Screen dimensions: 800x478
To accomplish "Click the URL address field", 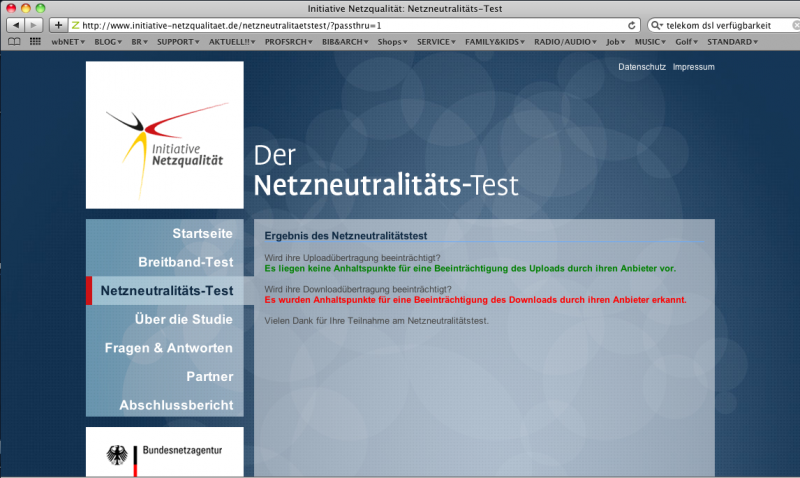I will coord(350,24).
